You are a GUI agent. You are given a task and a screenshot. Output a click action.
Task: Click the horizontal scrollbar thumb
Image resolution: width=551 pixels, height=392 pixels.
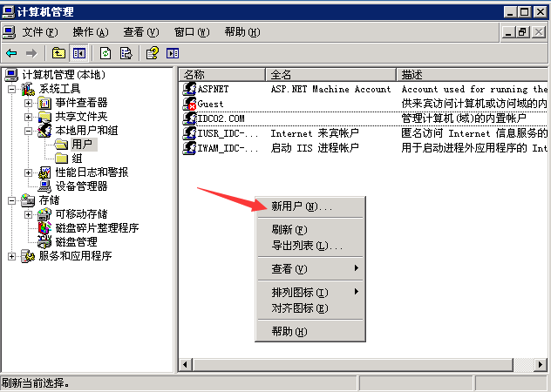point(352,365)
